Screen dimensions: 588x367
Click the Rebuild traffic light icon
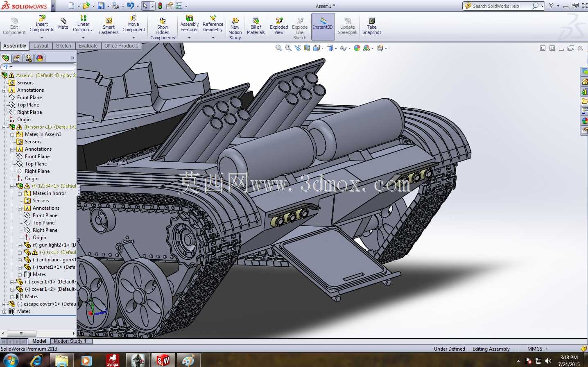160,6
